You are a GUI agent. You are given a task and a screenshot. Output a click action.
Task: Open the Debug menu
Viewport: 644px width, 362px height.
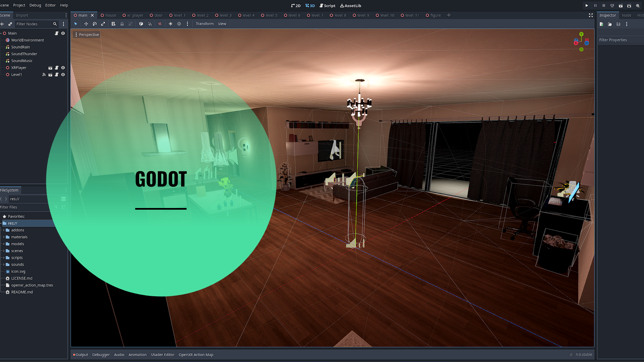pyautogui.click(x=35, y=5)
